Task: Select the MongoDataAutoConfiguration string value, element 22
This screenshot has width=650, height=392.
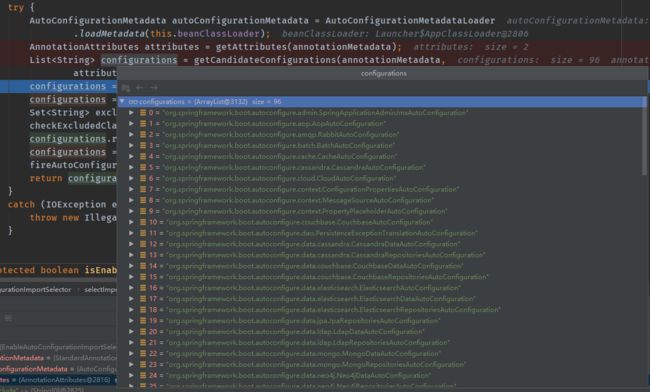Action: (304, 354)
